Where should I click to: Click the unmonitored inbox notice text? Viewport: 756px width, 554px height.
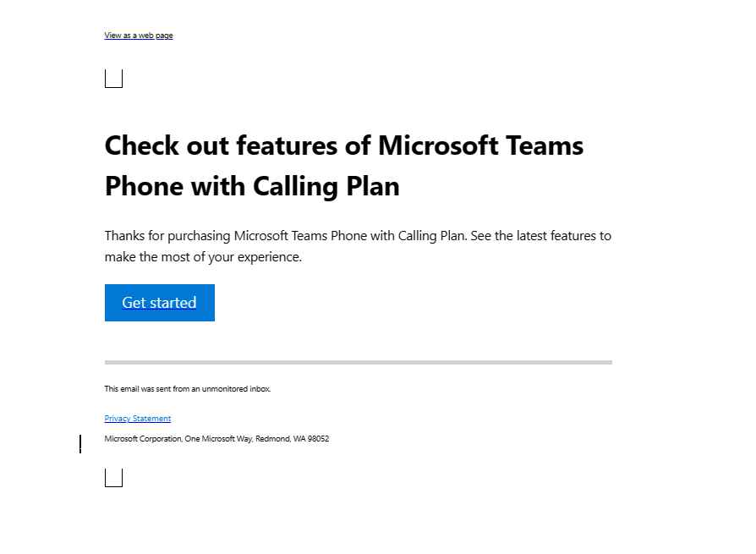(188, 388)
